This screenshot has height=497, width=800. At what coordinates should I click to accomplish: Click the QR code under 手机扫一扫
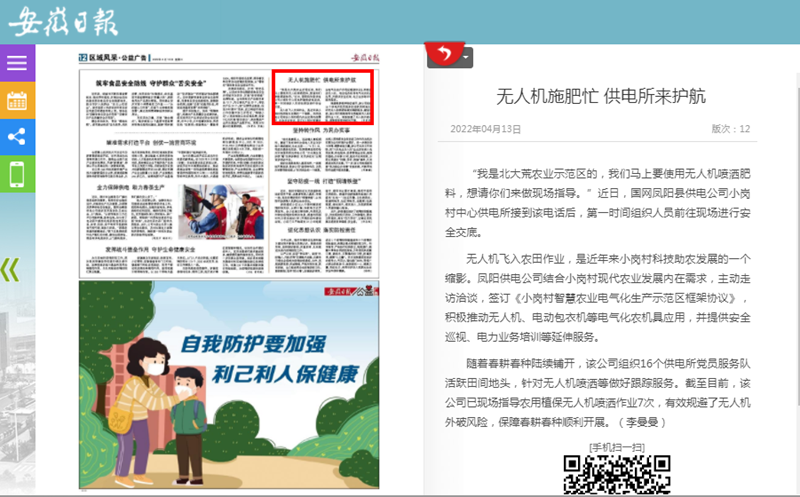(x=616, y=475)
